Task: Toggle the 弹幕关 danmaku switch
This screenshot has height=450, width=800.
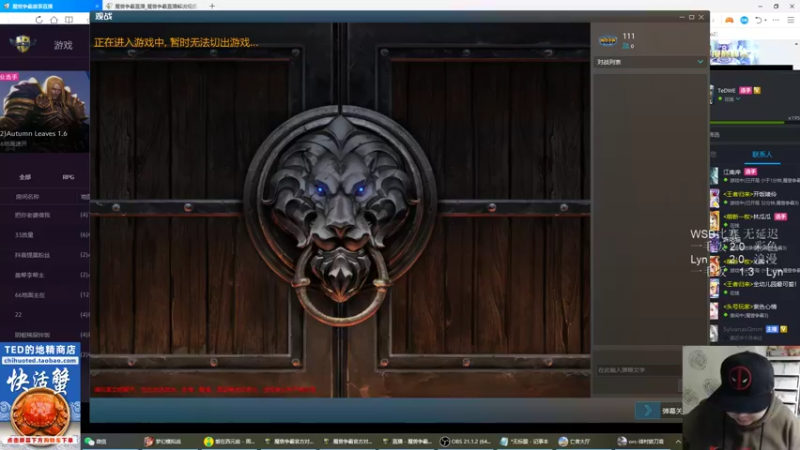Action: click(672, 411)
